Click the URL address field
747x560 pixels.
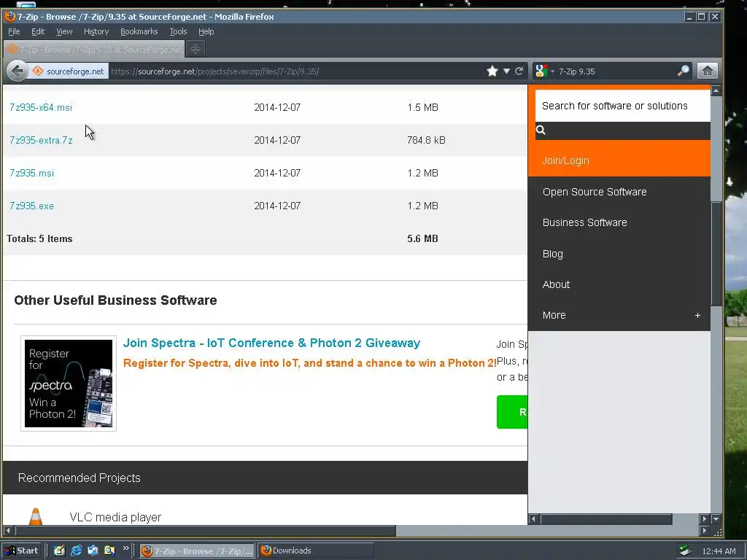point(295,71)
